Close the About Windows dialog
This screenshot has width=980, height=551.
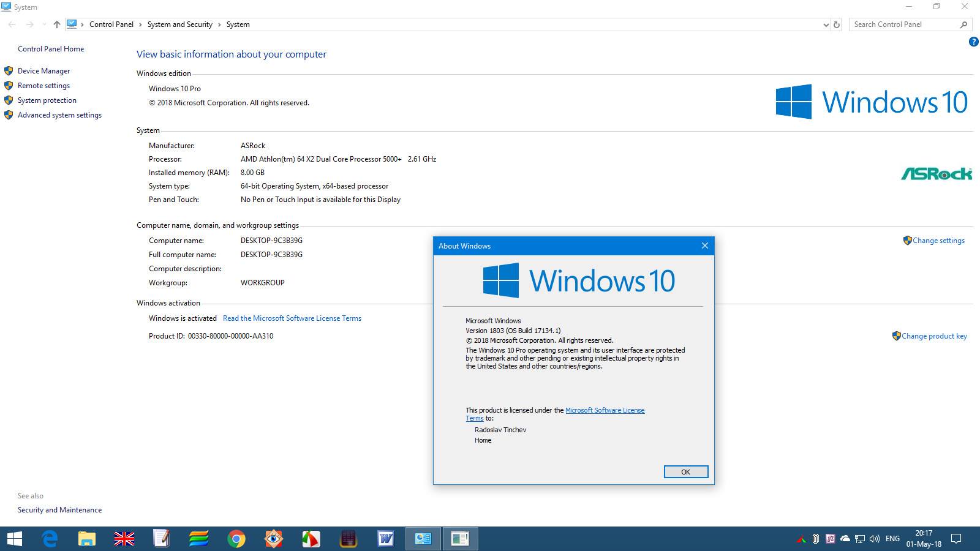tap(704, 246)
